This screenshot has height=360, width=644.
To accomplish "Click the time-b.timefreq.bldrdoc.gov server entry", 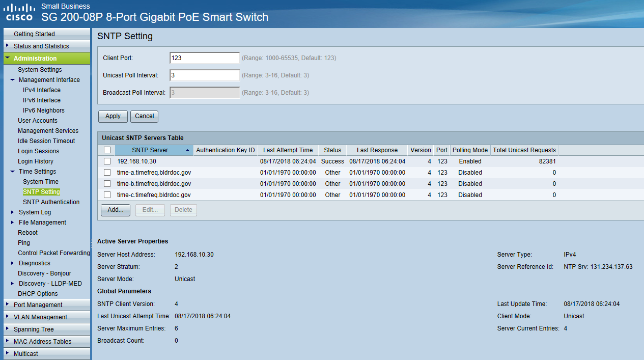I will point(154,184).
